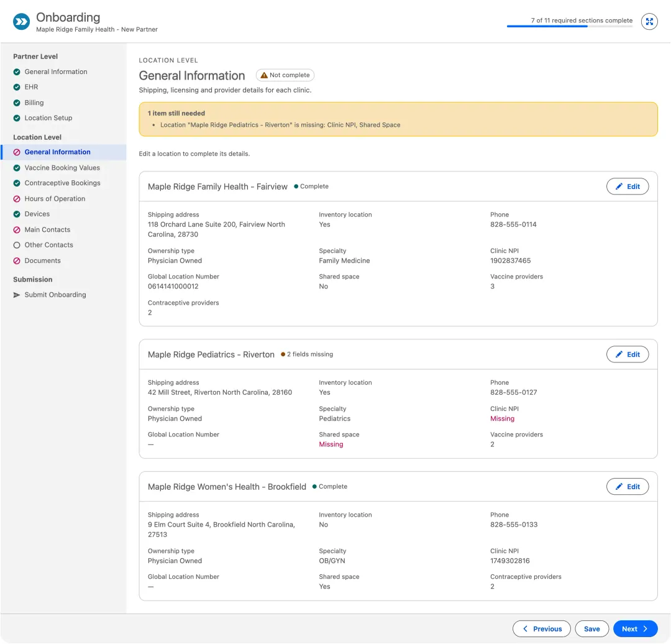
Task: Go to the Documents section
Action: (63, 260)
